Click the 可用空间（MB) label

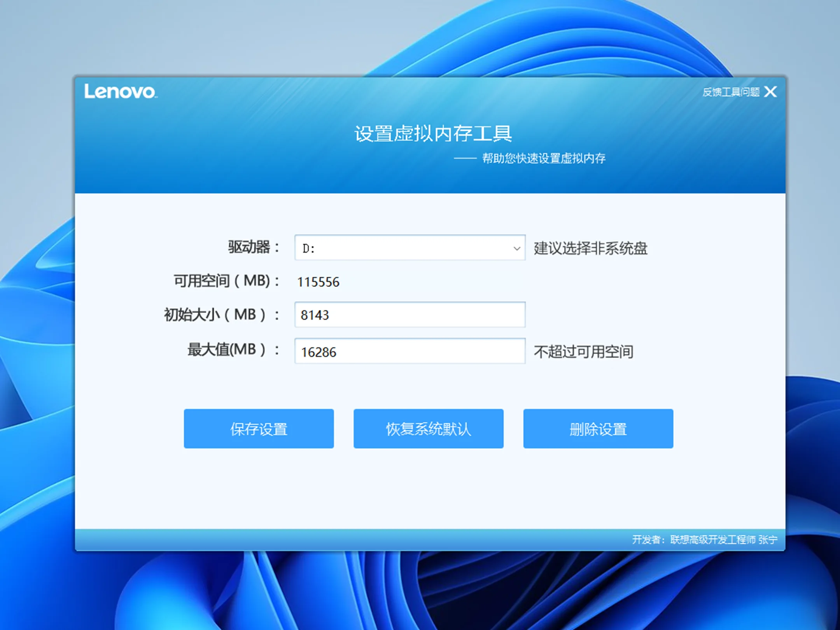(226, 281)
